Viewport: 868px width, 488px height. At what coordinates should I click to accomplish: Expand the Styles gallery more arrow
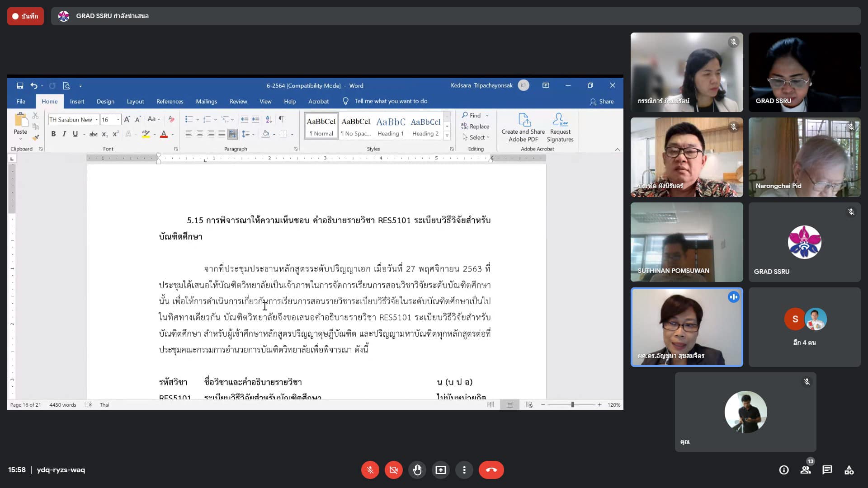[x=447, y=136]
